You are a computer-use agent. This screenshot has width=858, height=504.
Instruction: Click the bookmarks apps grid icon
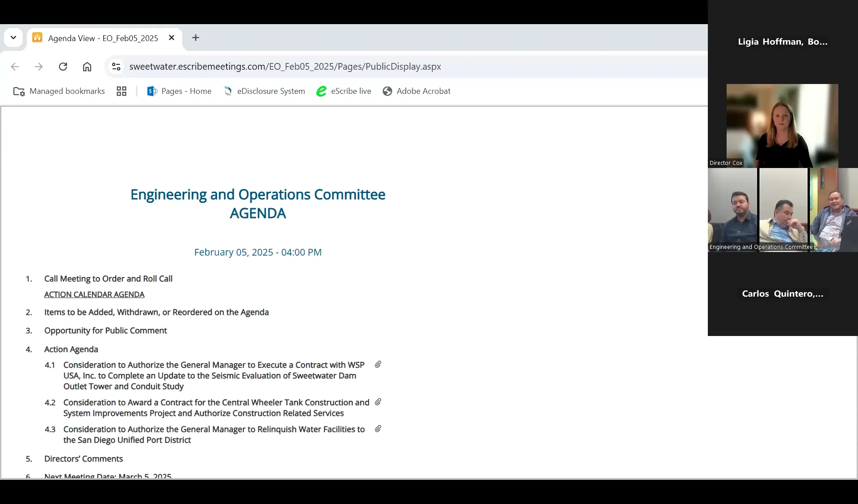pyautogui.click(x=121, y=91)
